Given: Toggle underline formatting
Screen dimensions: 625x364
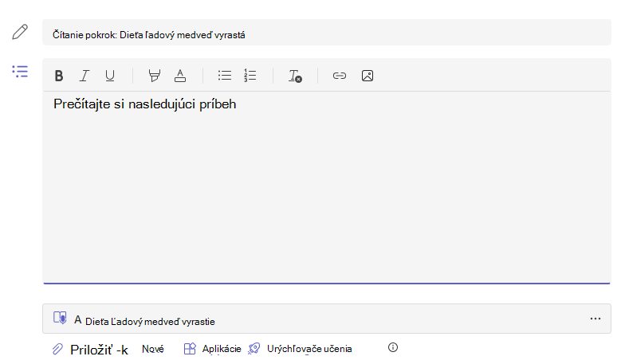Looking at the screenshot, I should [x=110, y=76].
